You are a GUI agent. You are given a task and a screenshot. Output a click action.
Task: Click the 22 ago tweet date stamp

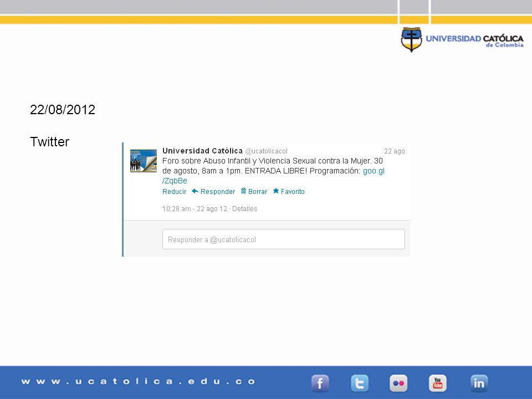point(394,151)
